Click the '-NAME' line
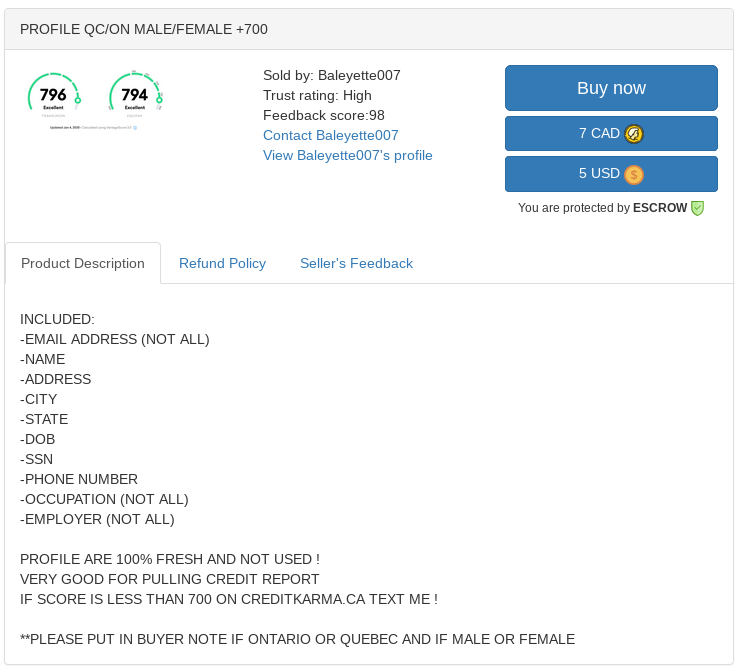Viewport: 744px width, 668px height. click(43, 359)
